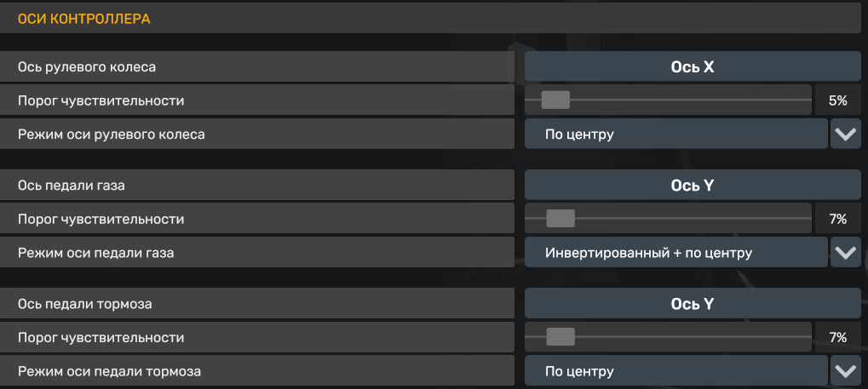868x389 pixels.
Task: Select the 'Ось педали тормоза' row label
Action: (x=257, y=304)
